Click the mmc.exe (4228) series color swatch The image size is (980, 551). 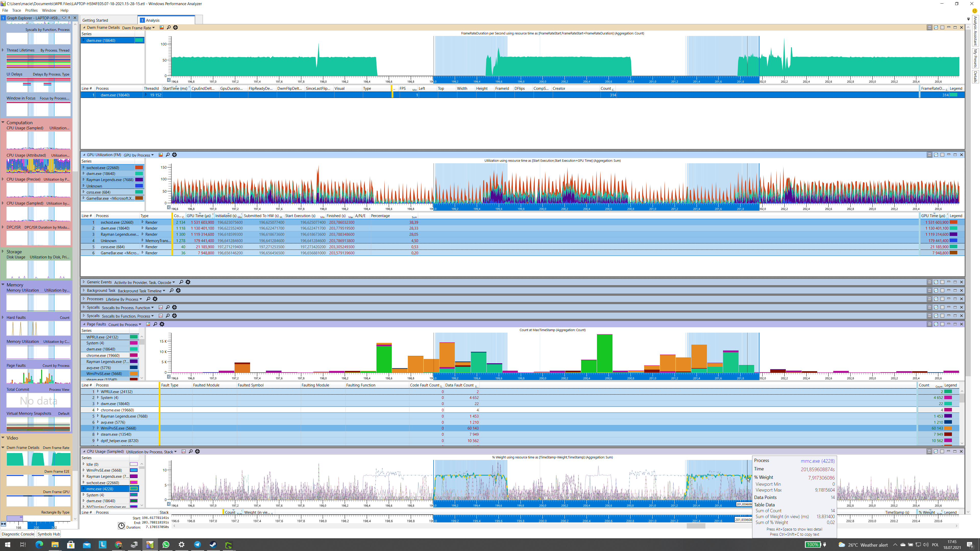coord(133,489)
